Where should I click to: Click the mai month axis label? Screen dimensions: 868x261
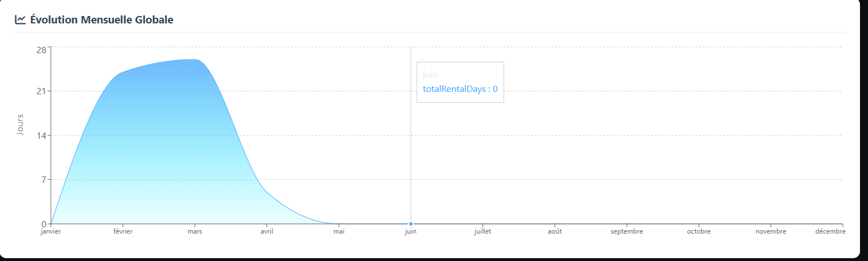tap(339, 232)
